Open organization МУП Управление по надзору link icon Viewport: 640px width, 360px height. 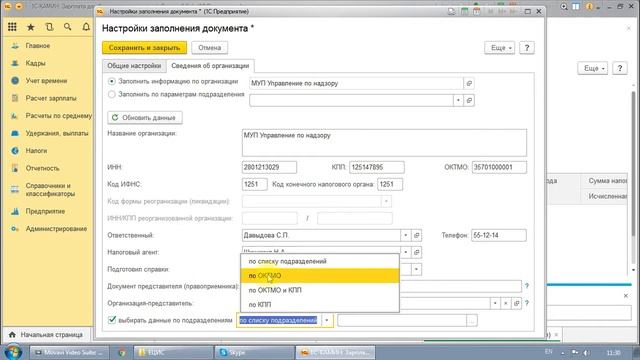(x=469, y=83)
